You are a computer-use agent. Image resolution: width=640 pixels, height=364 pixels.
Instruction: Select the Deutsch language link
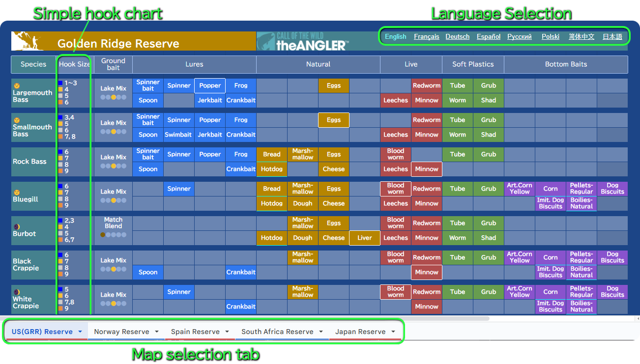(x=458, y=37)
